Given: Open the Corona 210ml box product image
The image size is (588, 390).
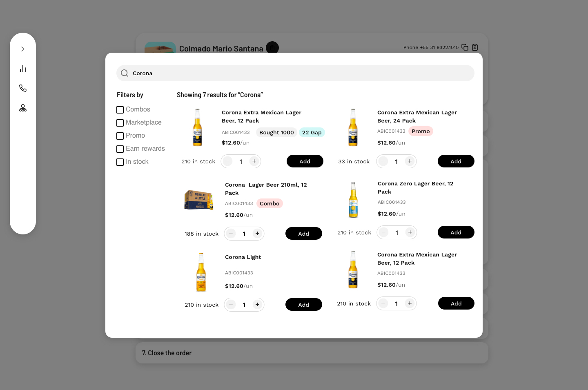Looking at the screenshot, I should coord(199,200).
